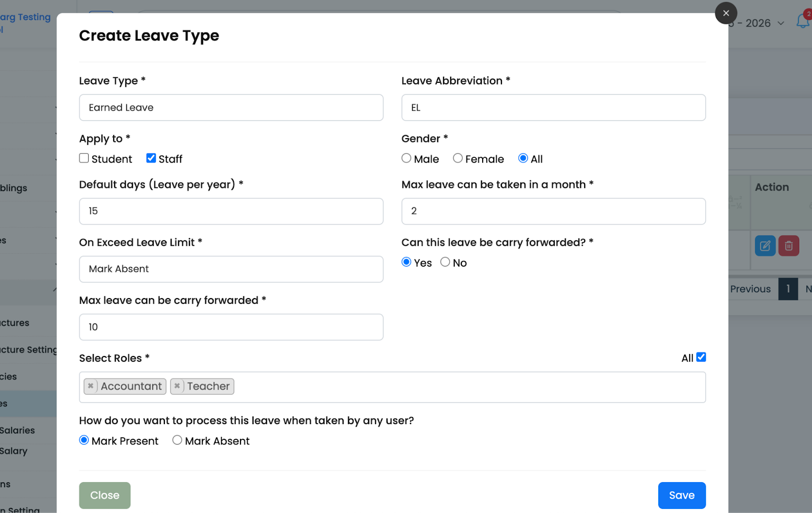Click the green Close button

(x=105, y=495)
